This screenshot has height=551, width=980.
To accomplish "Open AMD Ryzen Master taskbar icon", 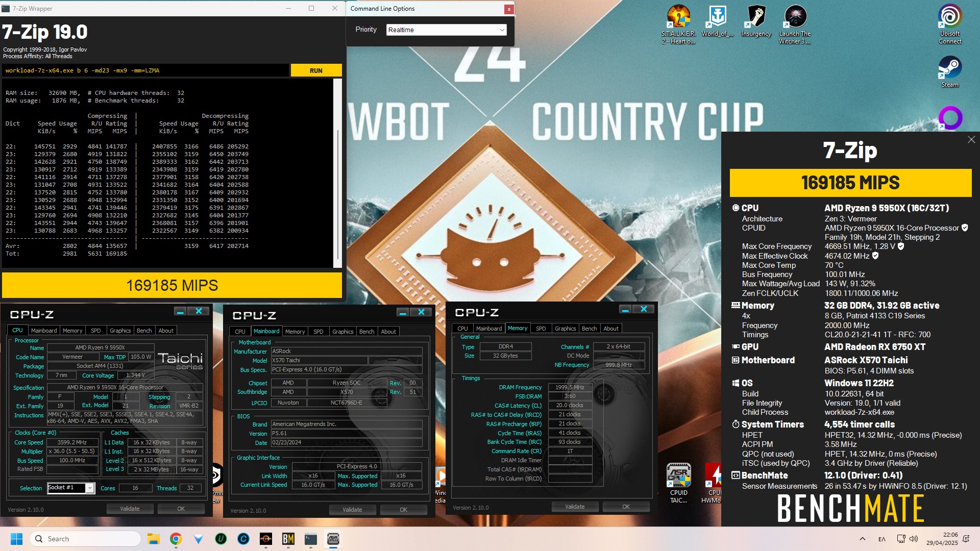I will [x=266, y=539].
